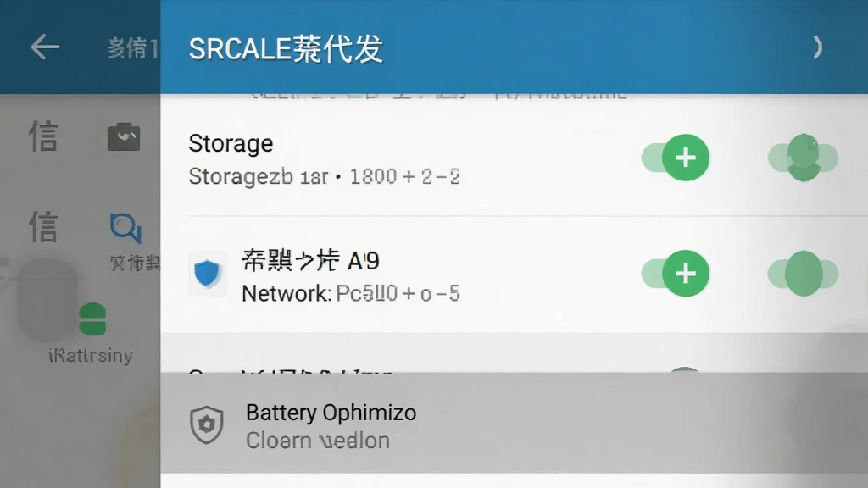Image resolution: width=868 pixels, height=488 pixels.
Task: Click the Battery Ophimizo shield icon
Action: tap(207, 425)
